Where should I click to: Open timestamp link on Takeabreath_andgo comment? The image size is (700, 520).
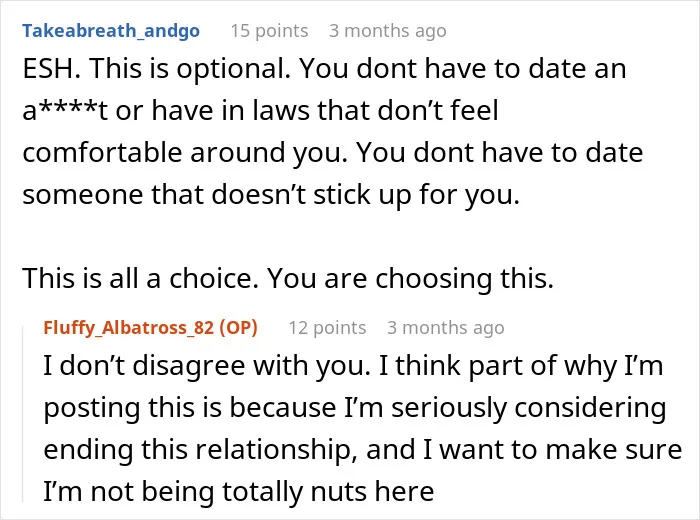[x=388, y=31]
